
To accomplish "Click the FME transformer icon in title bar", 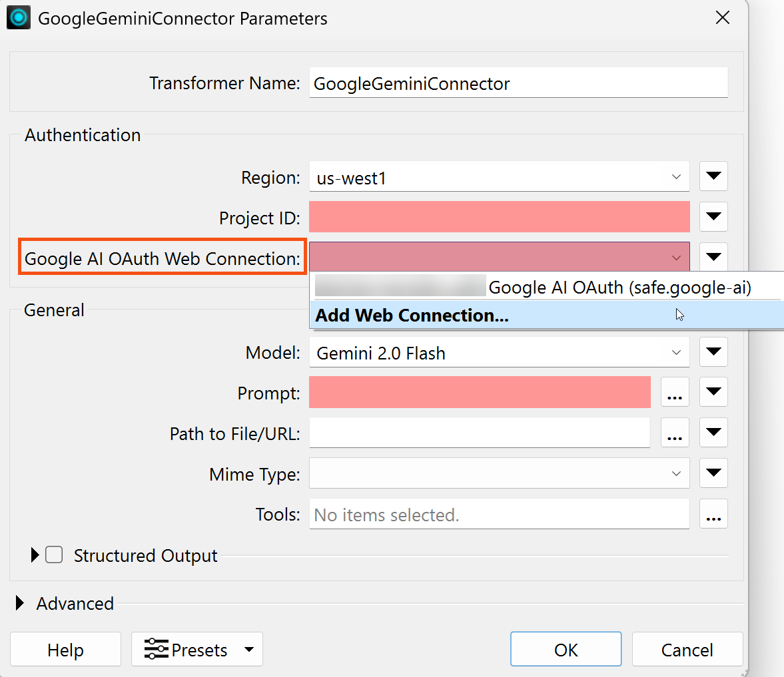I will pyautogui.click(x=19, y=18).
